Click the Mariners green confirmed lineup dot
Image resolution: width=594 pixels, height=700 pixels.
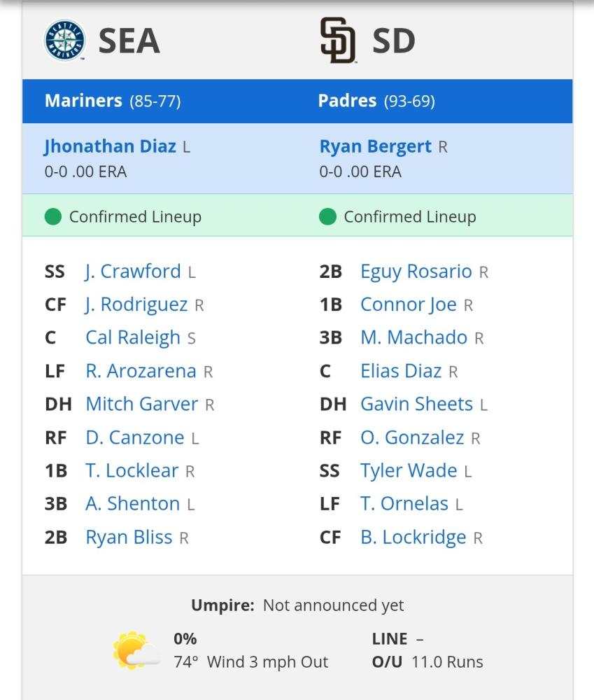tap(53, 217)
